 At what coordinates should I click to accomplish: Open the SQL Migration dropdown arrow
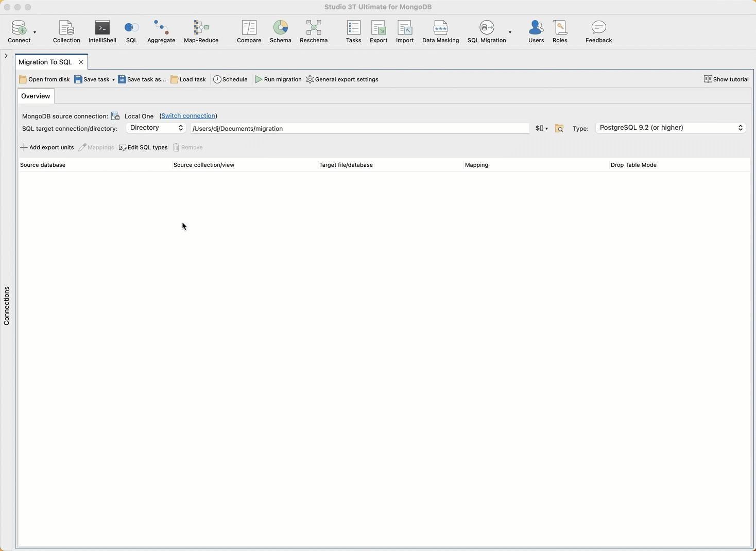(x=510, y=32)
